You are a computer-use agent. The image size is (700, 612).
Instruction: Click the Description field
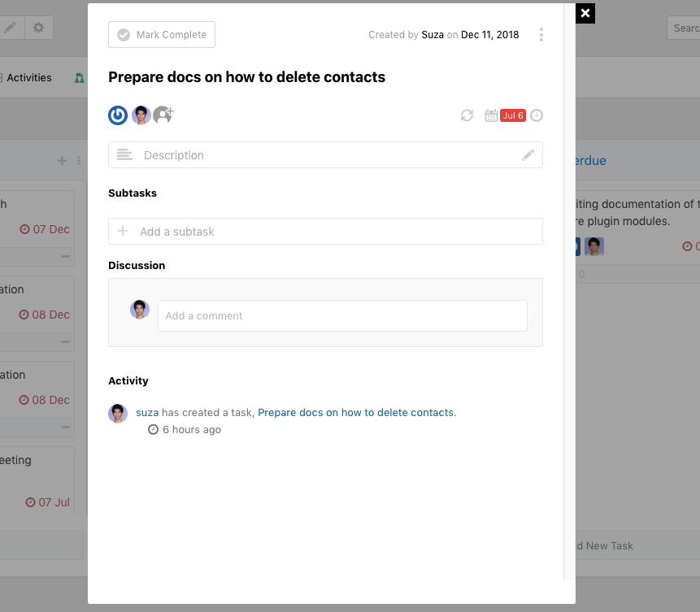click(x=325, y=155)
